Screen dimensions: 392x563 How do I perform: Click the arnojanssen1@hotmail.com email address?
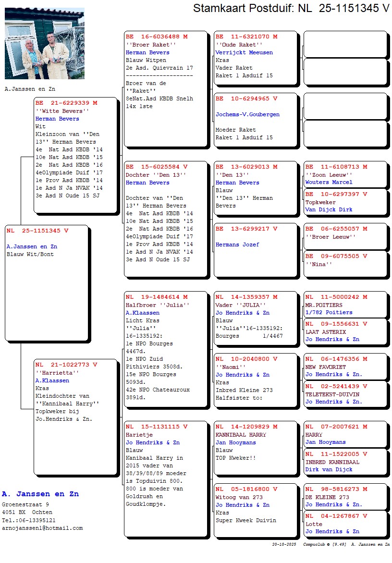click(x=42, y=528)
